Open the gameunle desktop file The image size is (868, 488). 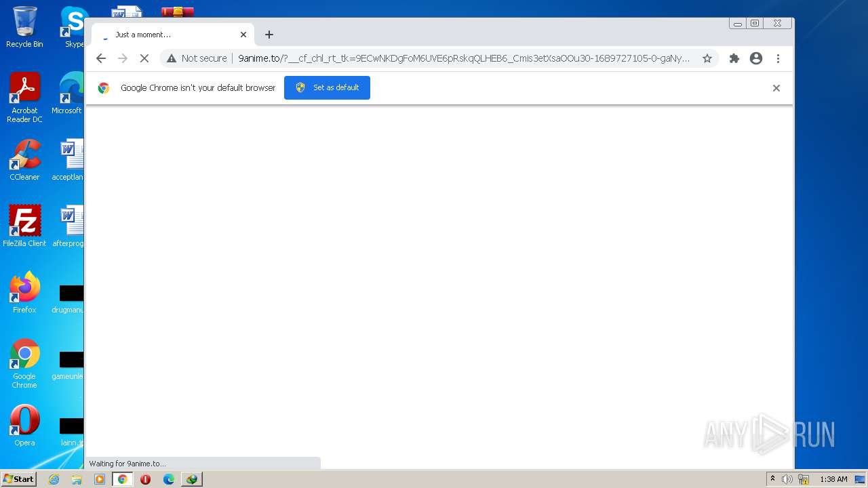coord(70,365)
